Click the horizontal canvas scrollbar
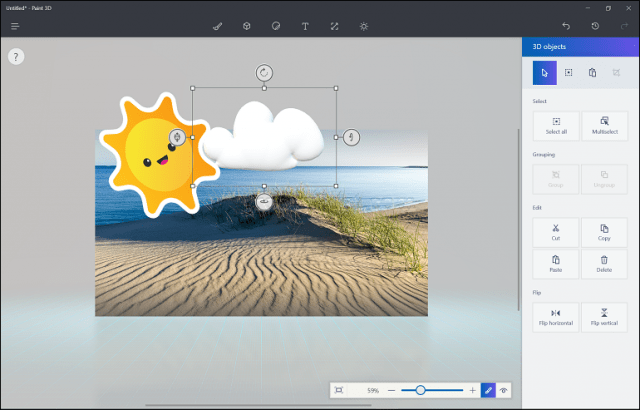 tap(258, 406)
